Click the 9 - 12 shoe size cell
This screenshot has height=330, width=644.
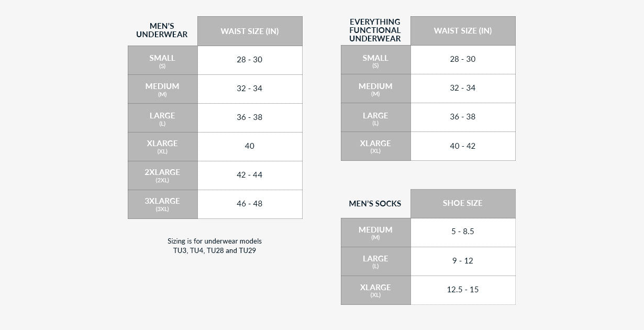[463, 261]
